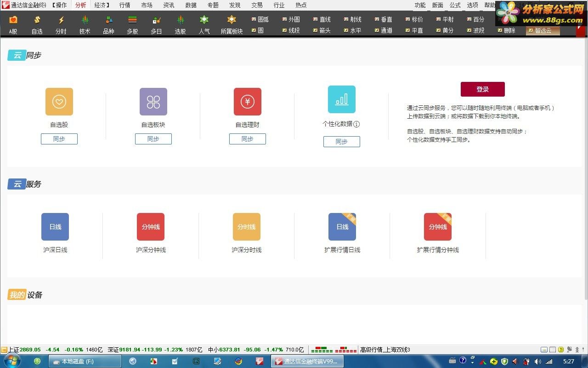Click the 上证 index value 2869.05
This screenshot has height=368, width=588.
(30, 350)
